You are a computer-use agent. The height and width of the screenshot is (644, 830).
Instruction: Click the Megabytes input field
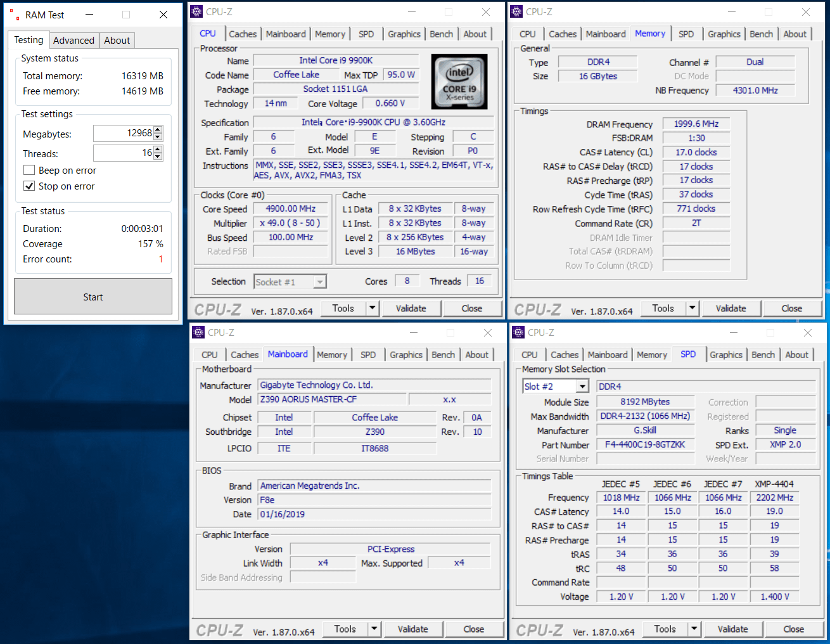pyautogui.click(x=123, y=133)
